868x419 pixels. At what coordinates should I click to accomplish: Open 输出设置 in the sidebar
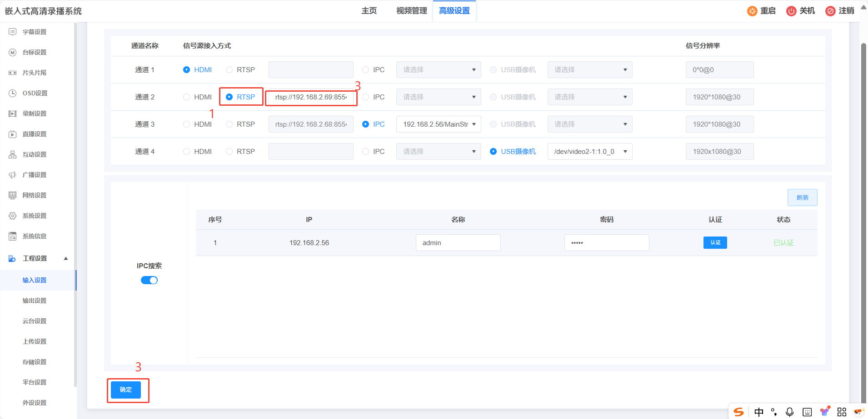(35, 301)
